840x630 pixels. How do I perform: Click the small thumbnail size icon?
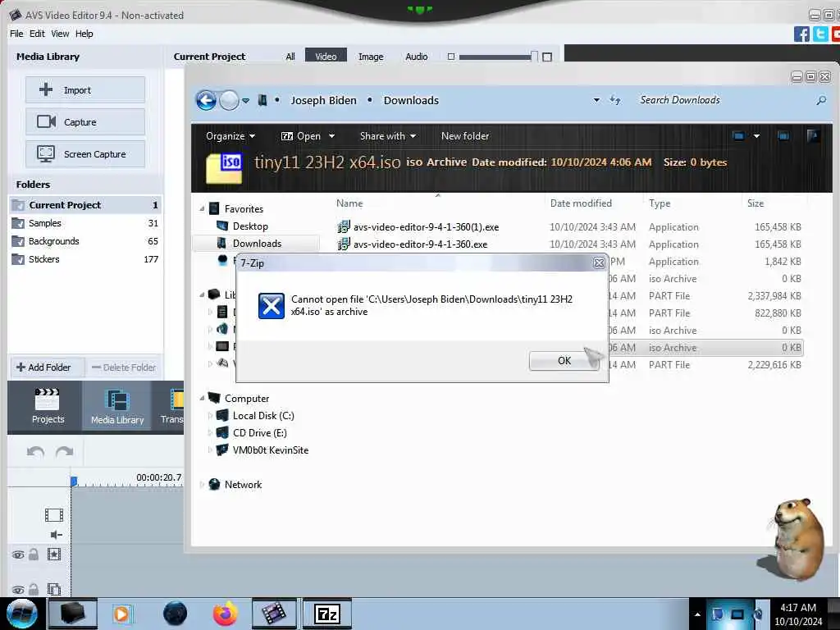(451, 57)
